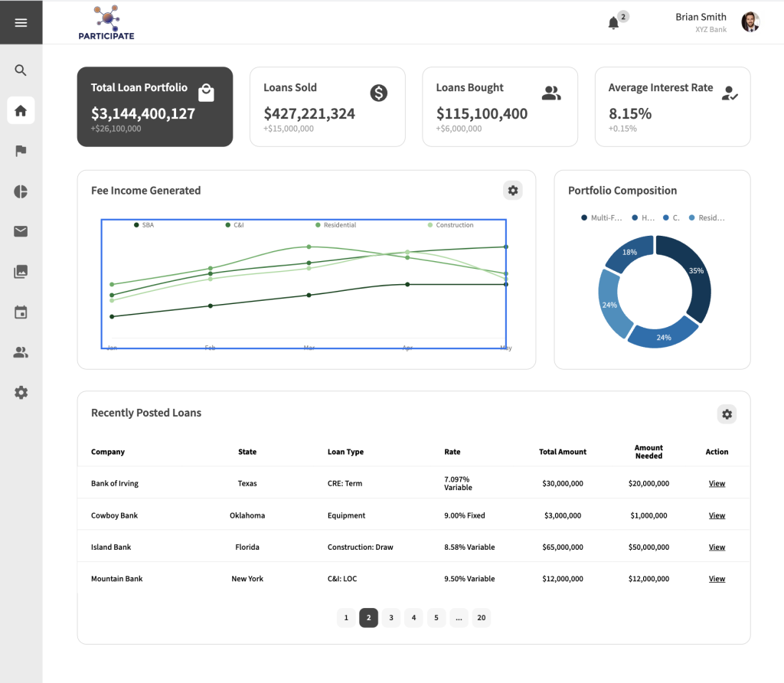Toggle the SBA series in chart legend
This screenshot has height=683, width=784.
[x=144, y=225]
